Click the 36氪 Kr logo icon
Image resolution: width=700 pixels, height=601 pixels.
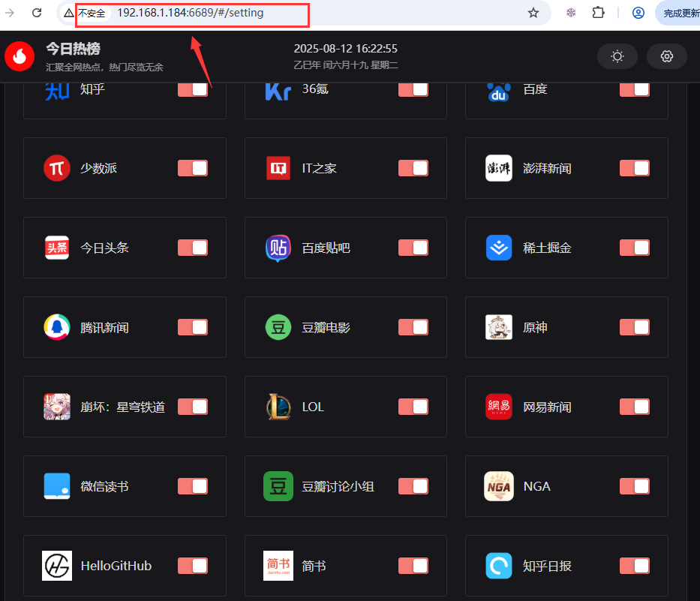(x=278, y=92)
